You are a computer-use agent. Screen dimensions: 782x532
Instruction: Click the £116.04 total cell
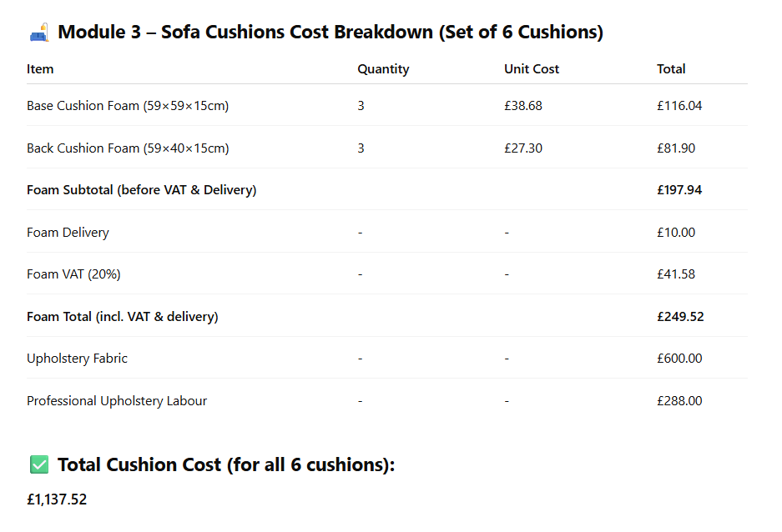point(679,106)
